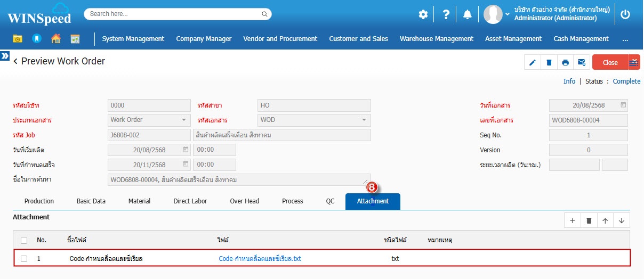Click the print icon in header
This screenshot has height=279, width=644.
tap(565, 62)
